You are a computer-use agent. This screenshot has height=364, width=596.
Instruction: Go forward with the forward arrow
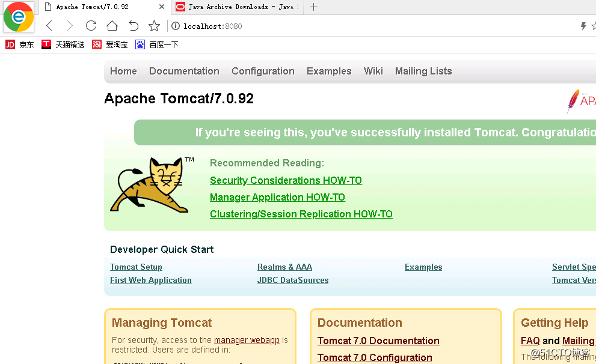[x=70, y=26]
